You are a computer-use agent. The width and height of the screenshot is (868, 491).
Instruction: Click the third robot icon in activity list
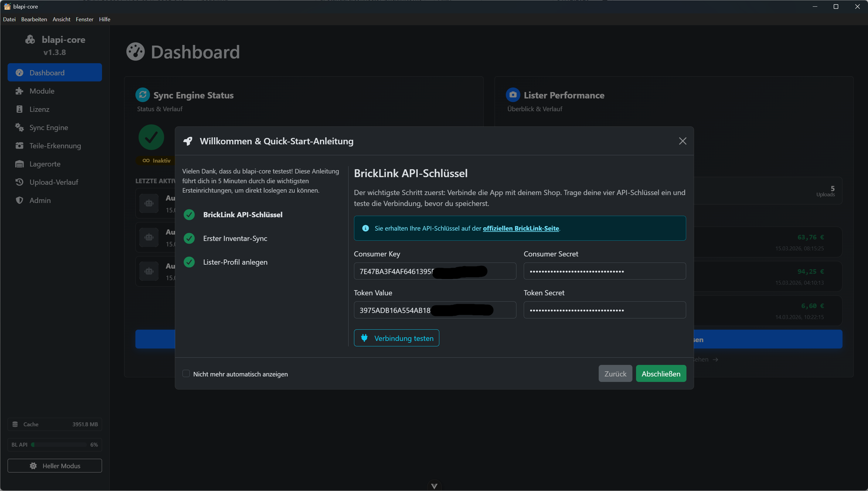pos(149,271)
